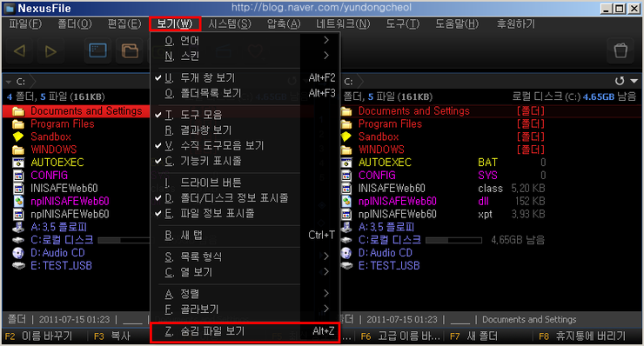Click E: TEST_USB drive icon in right pane
This screenshot has height=346, width=644.
click(346, 265)
